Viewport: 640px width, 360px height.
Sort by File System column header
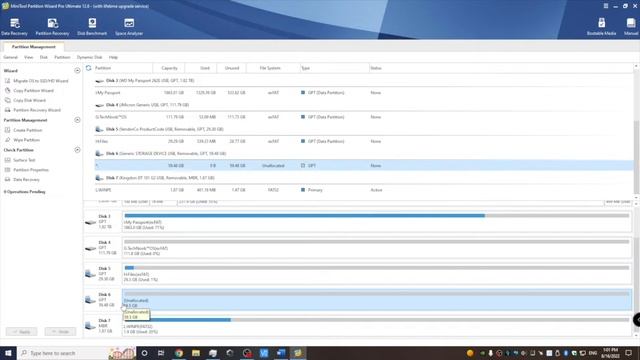270,68
